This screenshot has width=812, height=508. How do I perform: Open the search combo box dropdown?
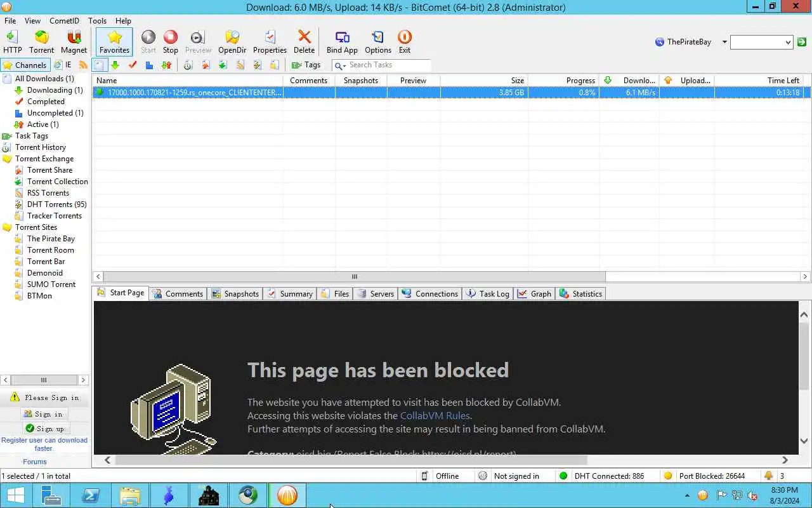click(x=788, y=43)
